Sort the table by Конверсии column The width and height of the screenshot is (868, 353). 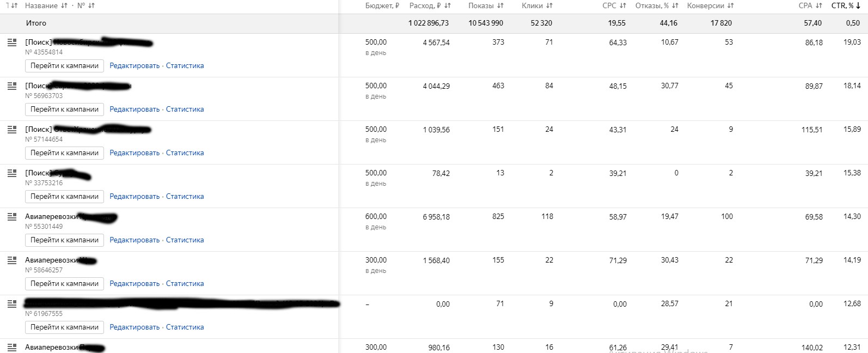pyautogui.click(x=710, y=6)
